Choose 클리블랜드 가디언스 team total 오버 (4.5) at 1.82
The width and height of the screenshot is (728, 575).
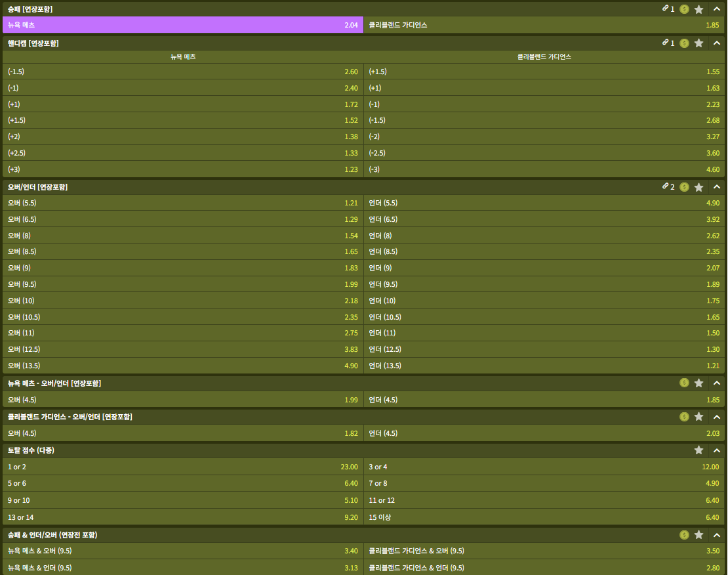pyautogui.click(x=183, y=433)
